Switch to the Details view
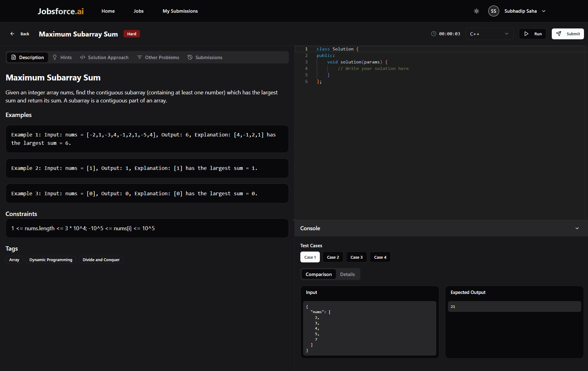 click(347, 274)
